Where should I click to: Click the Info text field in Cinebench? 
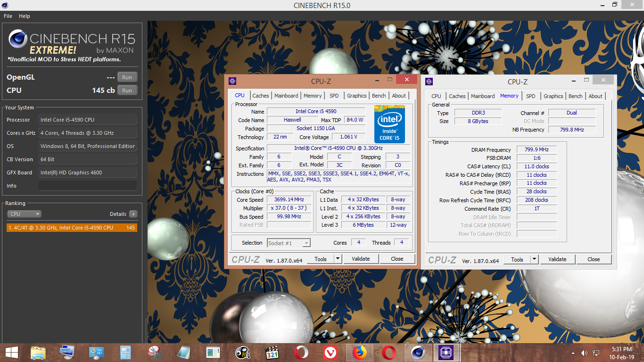tap(88, 186)
